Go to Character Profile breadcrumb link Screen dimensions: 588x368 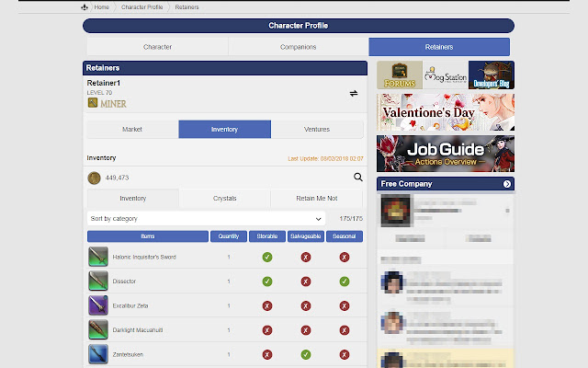[x=141, y=7]
